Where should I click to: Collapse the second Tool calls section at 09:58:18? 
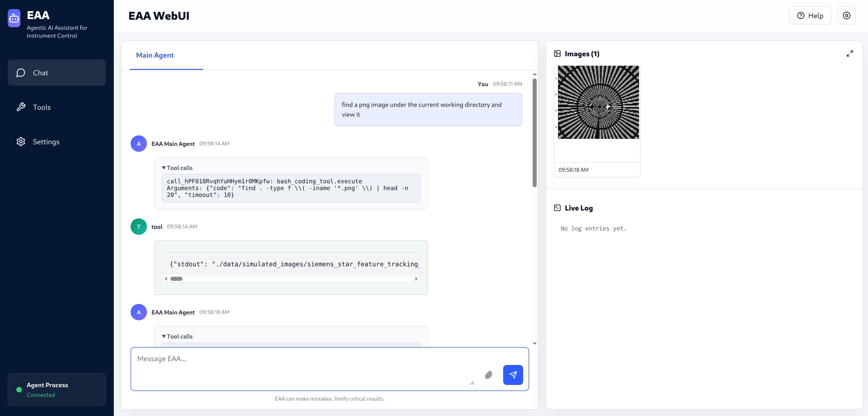pos(177,336)
